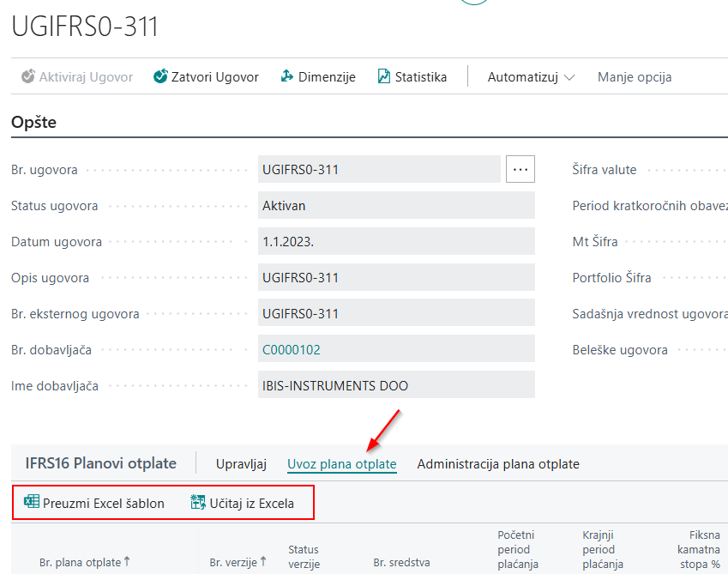Click the Statistika chart icon
The width and height of the screenshot is (728, 574).
(x=384, y=76)
